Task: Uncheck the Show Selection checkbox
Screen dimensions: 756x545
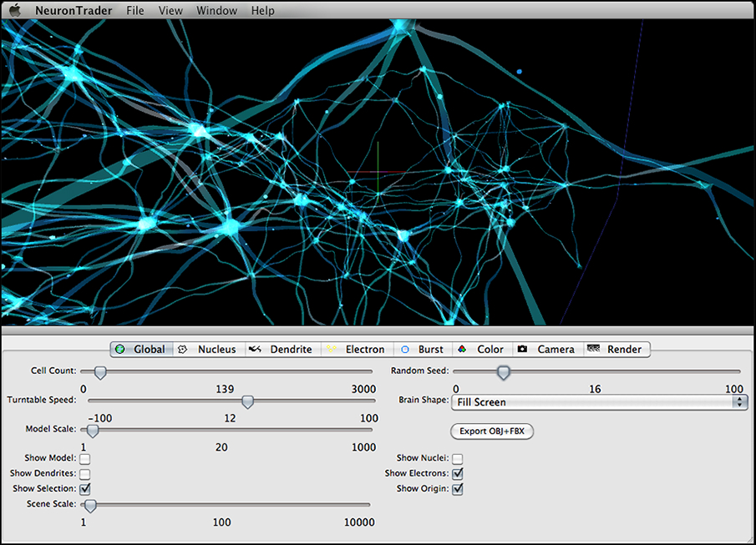Action: (85, 489)
